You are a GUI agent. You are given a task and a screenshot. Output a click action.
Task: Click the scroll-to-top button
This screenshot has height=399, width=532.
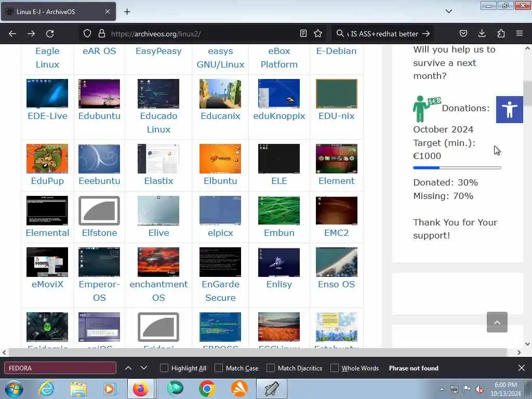(x=497, y=322)
